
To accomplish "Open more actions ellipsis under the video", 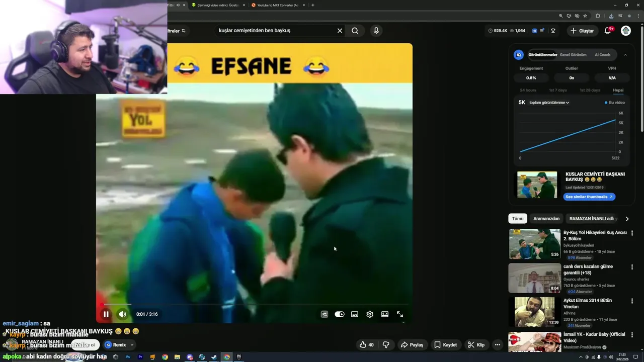I will [498, 345].
